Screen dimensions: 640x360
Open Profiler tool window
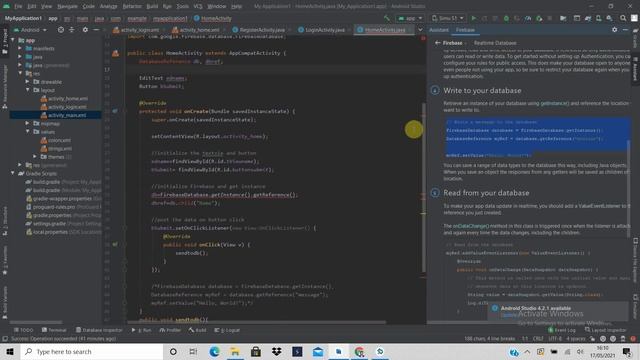click(x=170, y=330)
